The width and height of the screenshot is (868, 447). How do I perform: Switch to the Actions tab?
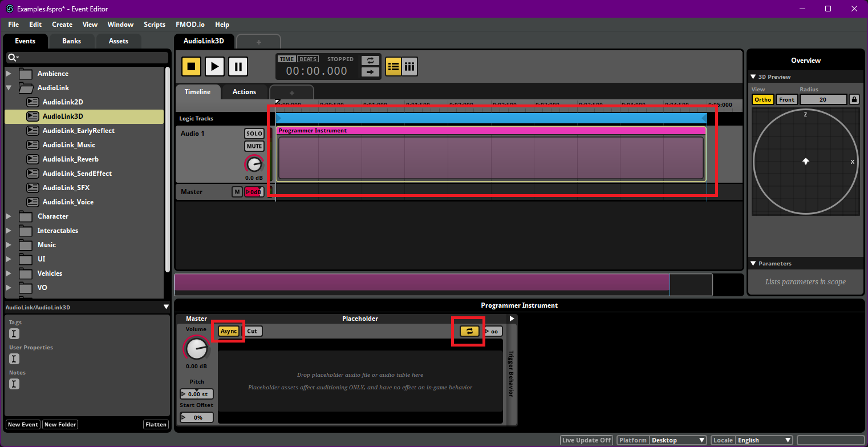coord(244,91)
